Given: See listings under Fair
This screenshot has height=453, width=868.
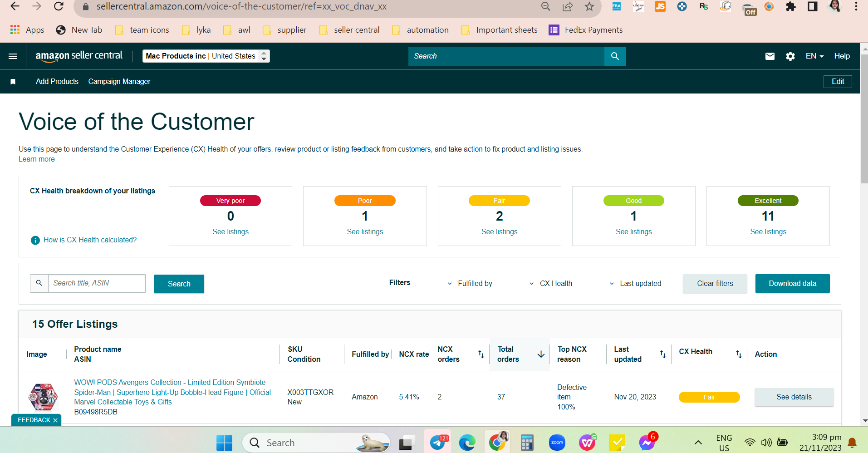Looking at the screenshot, I should tap(499, 232).
